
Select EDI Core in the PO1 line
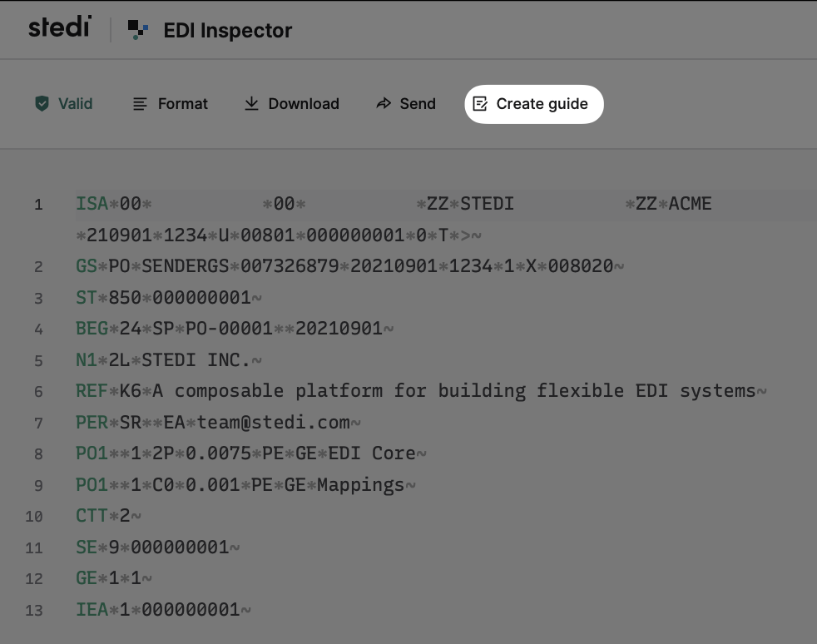click(x=372, y=453)
